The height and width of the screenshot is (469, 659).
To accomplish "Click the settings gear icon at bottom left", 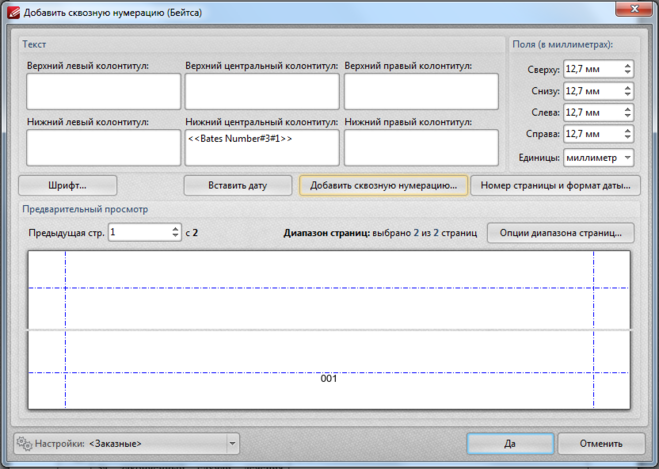I will [x=24, y=443].
